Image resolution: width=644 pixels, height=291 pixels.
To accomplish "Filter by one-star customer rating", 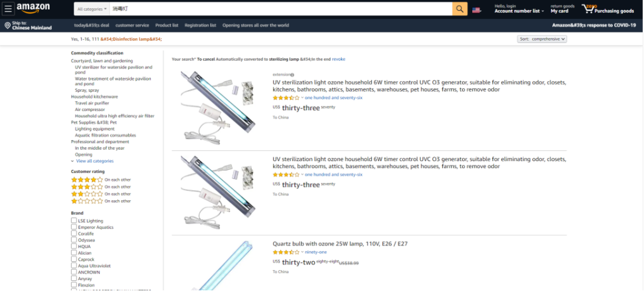I will click(87, 201).
